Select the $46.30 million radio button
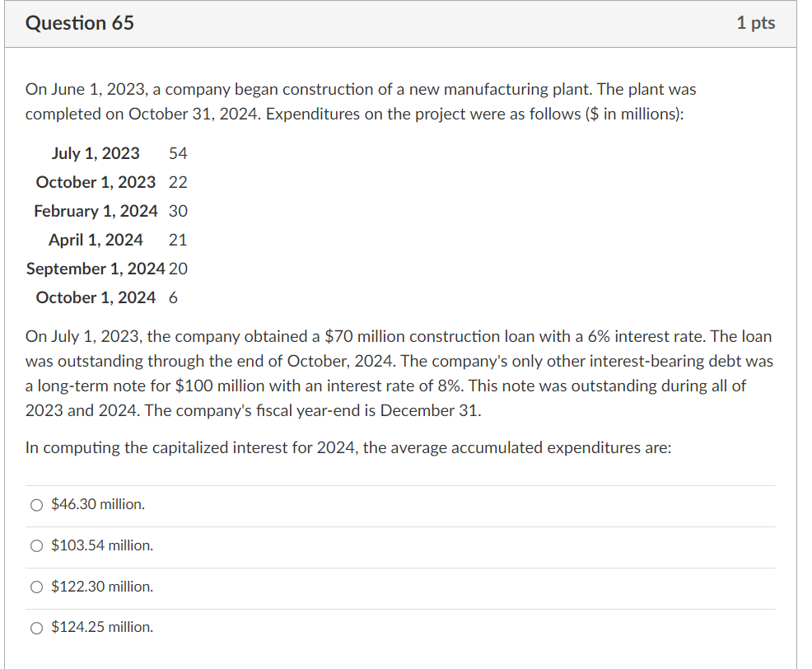Screen dimensions: 812x669 pyautogui.click(x=36, y=504)
